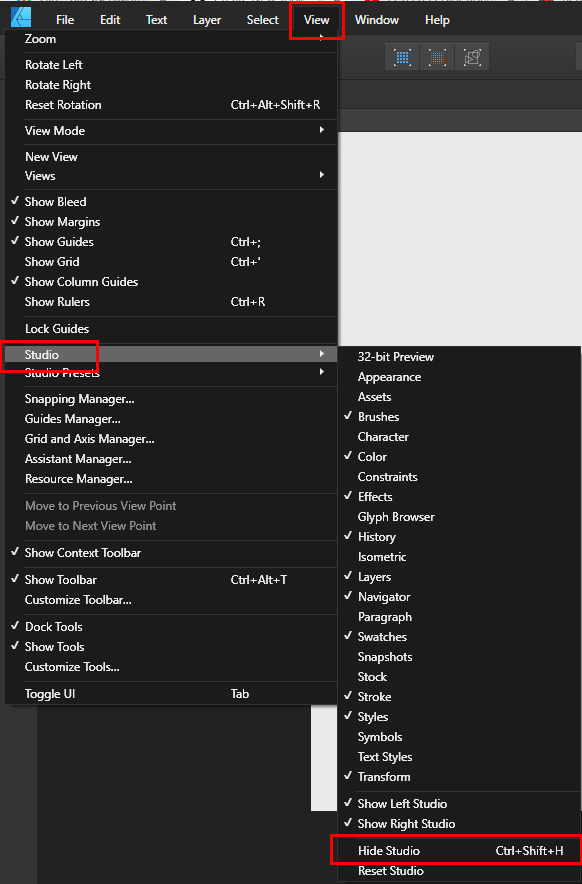The width and height of the screenshot is (582, 884).
Task: Uncheck the Layers studio panel
Action: (376, 576)
